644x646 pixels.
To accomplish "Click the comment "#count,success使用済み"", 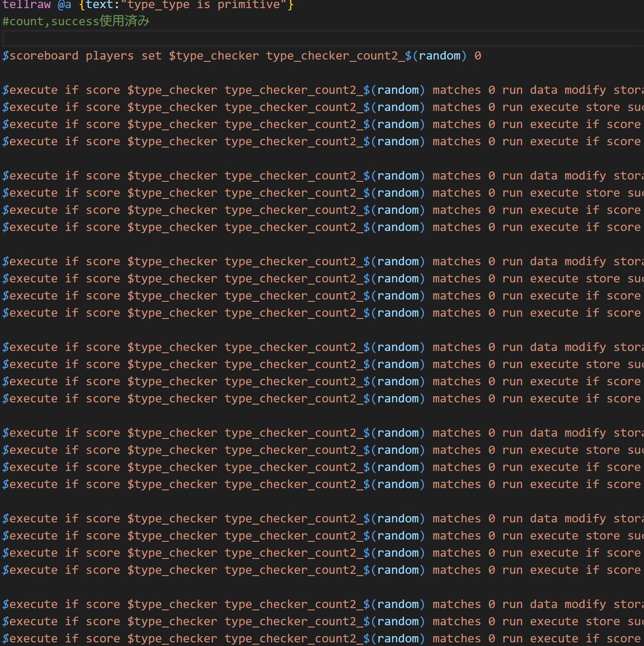I will tap(76, 21).
